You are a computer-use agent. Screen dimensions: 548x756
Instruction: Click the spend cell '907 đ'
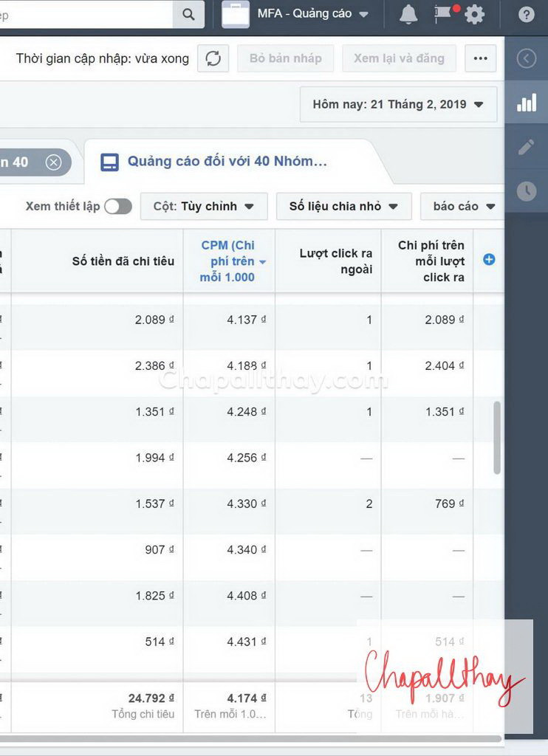[x=160, y=549]
